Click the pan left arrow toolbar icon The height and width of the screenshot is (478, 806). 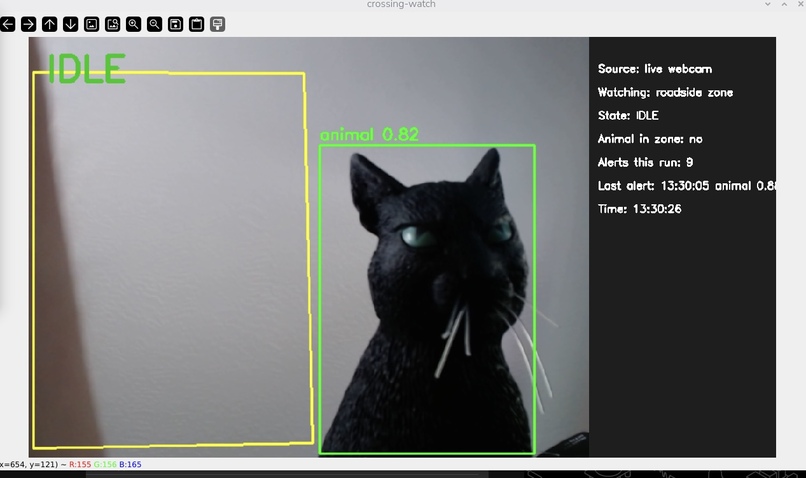7,24
